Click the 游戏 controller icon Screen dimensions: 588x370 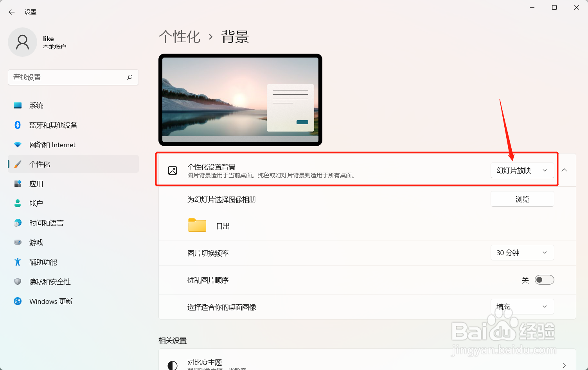tap(18, 242)
